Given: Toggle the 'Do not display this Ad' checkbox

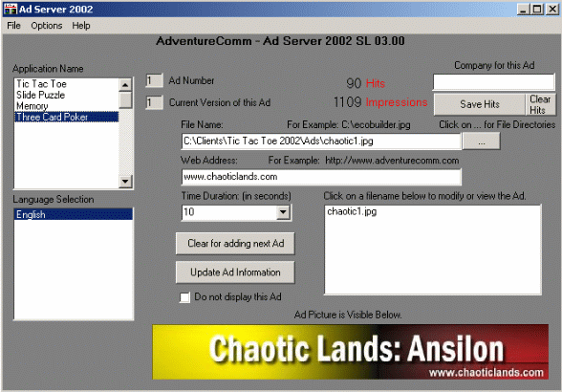Looking at the screenshot, I should point(184,297).
